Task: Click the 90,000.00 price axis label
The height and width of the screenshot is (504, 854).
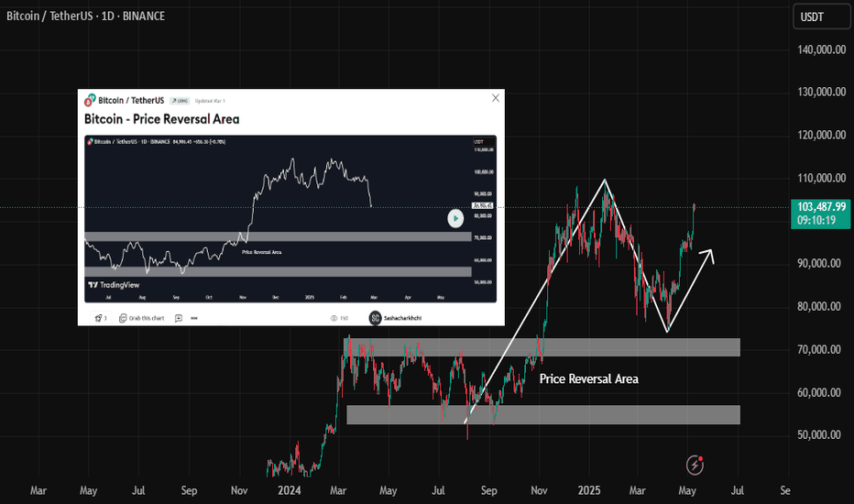Action: coord(818,263)
